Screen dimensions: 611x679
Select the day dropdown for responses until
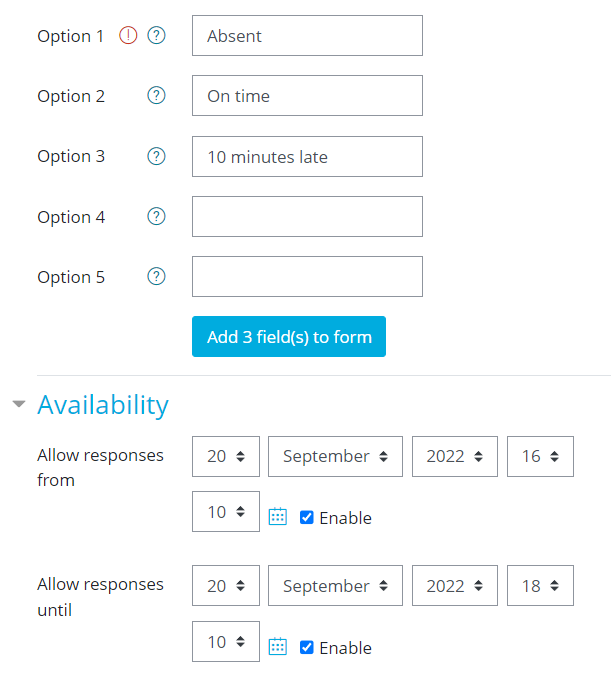pos(226,586)
